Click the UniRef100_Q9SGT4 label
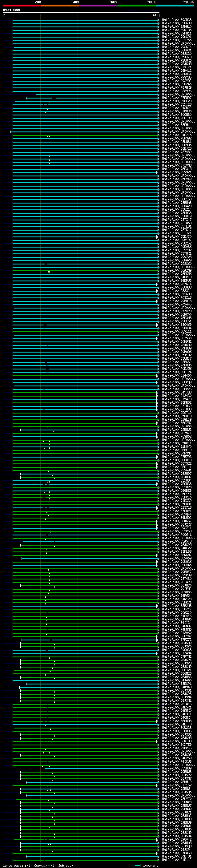Image resolution: width=197 pixels, height=868 pixels. click(x=177, y=47)
